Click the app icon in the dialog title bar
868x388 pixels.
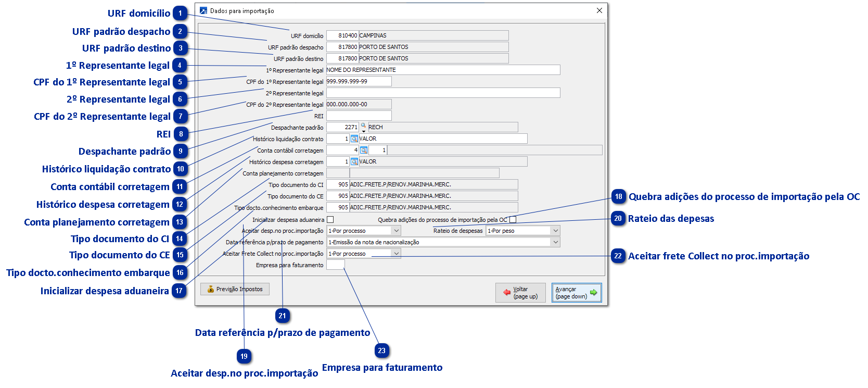[x=203, y=10]
